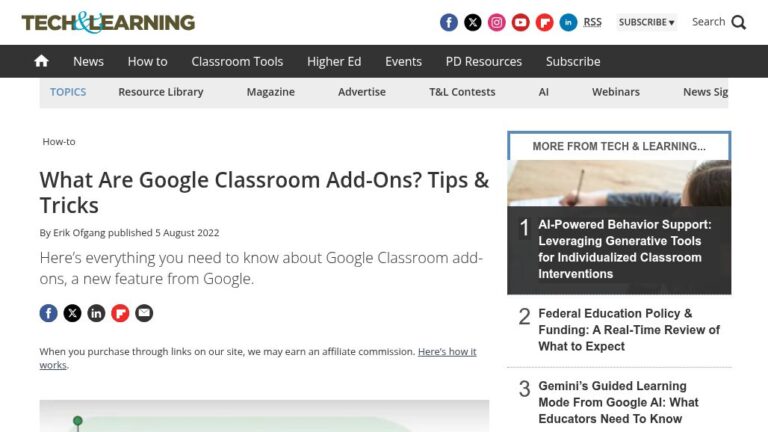
Task: Open Federal Education Policy & Funding article
Action: (629, 330)
